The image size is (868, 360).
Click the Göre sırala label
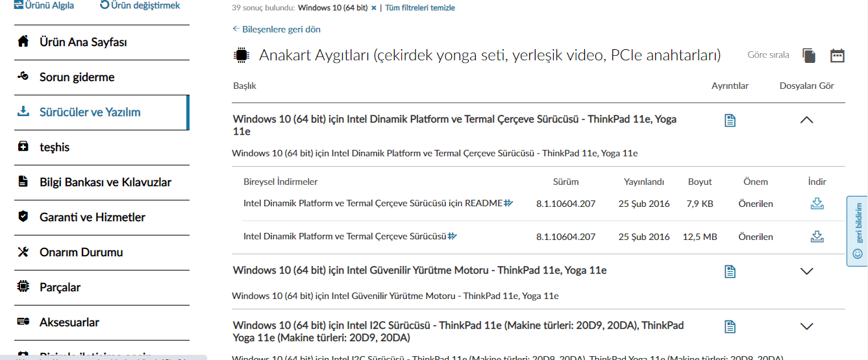pos(769,55)
